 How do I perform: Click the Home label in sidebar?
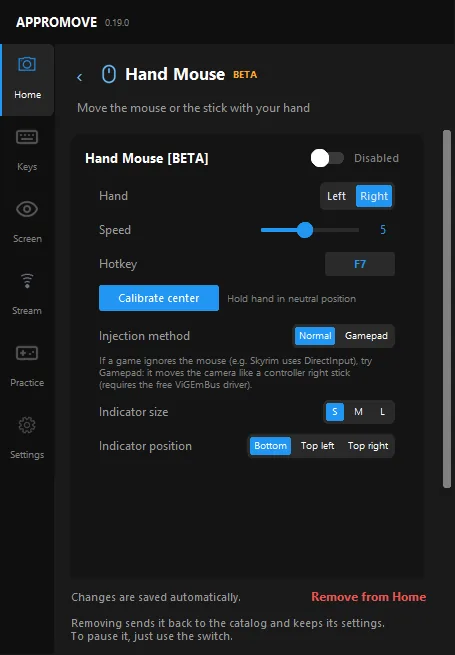[x=28, y=95]
